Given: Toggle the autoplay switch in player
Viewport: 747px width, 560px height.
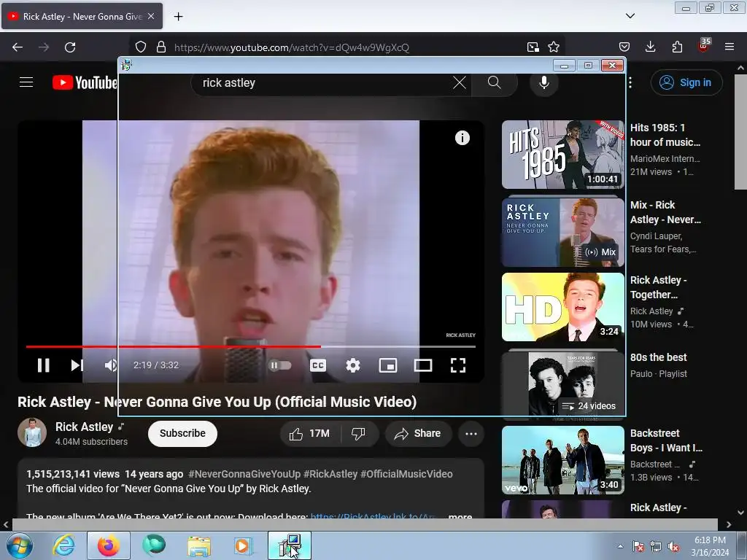Looking at the screenshot, I should (x=280, y=365).
